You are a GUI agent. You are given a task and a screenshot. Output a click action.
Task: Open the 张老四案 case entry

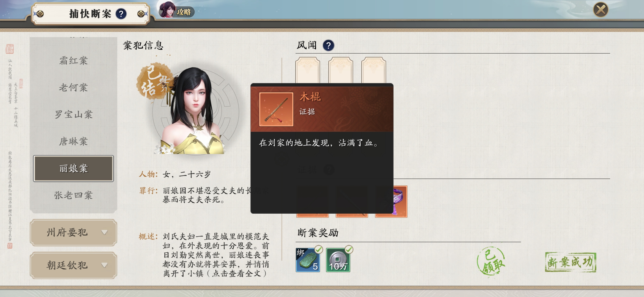click(73, 195)
